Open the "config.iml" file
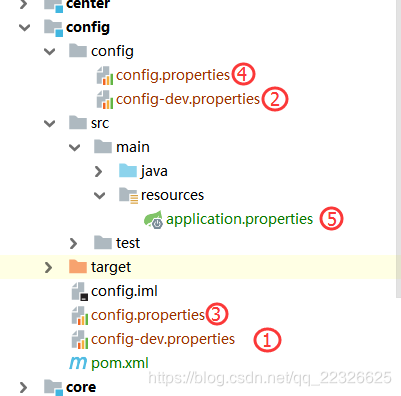Viewport: 401px width, 396px height. click(124, 292)
